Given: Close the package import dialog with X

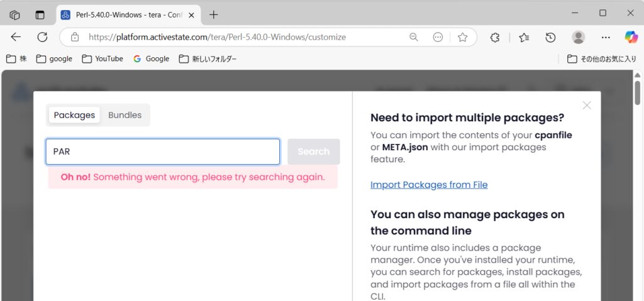Looking at the screenshot, I should point(587,105).
